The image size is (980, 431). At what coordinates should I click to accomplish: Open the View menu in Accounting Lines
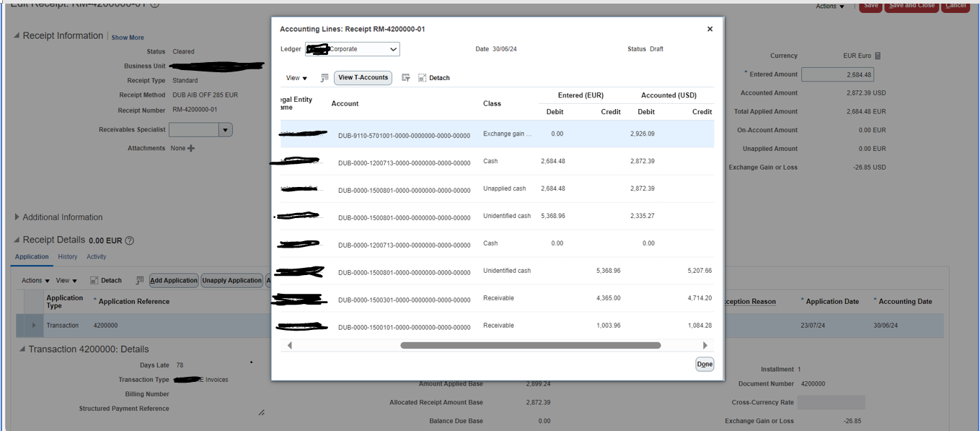coord(294,78)
